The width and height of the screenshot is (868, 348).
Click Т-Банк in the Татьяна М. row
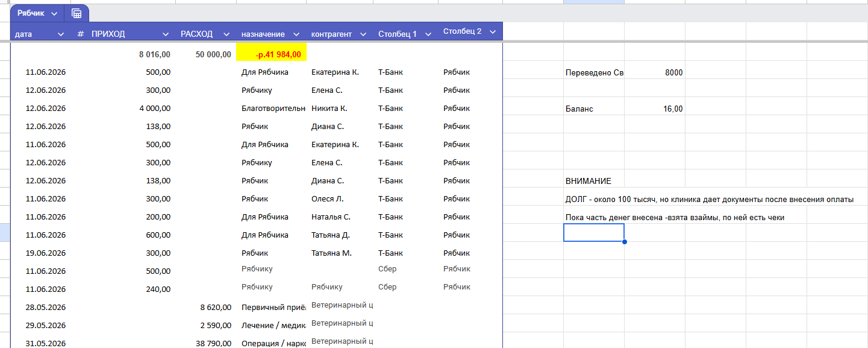coord(390,253)
